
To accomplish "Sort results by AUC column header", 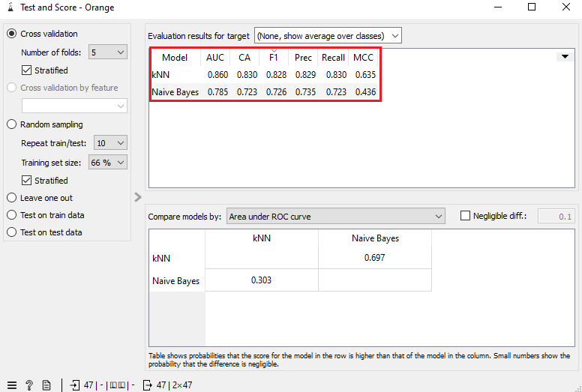I will click(x=215, y=58).
